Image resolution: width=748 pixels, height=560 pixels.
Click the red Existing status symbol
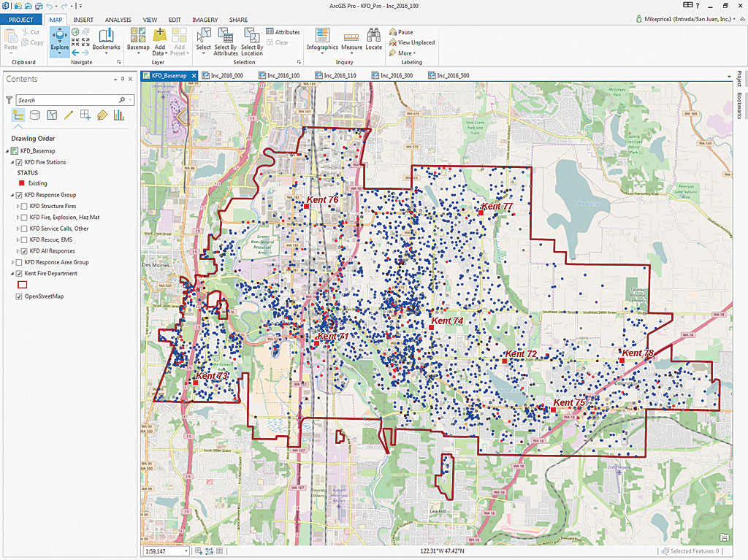[21, 183]
